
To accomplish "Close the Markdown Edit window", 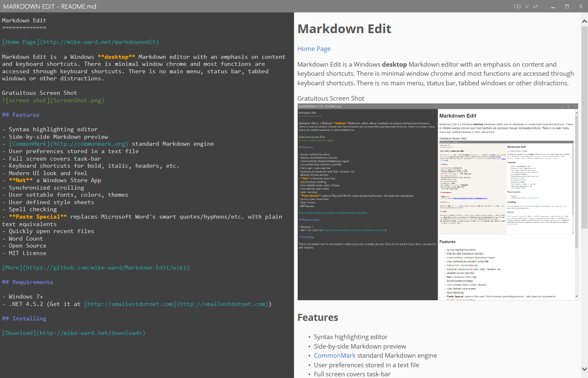I will (581, 7).
